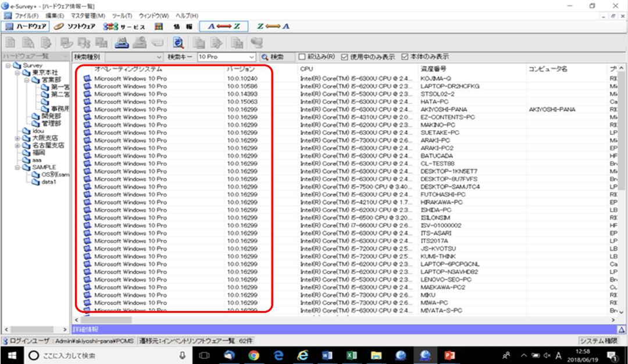Click the 検索 search button
The width and height of the screenshot is (628, 364).
[x=276, y=57]
